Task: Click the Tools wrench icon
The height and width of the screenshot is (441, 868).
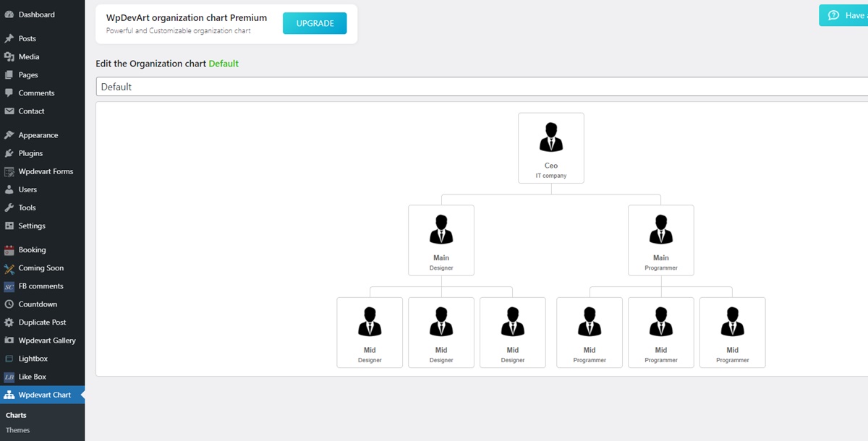Action: tap(9, 207)
